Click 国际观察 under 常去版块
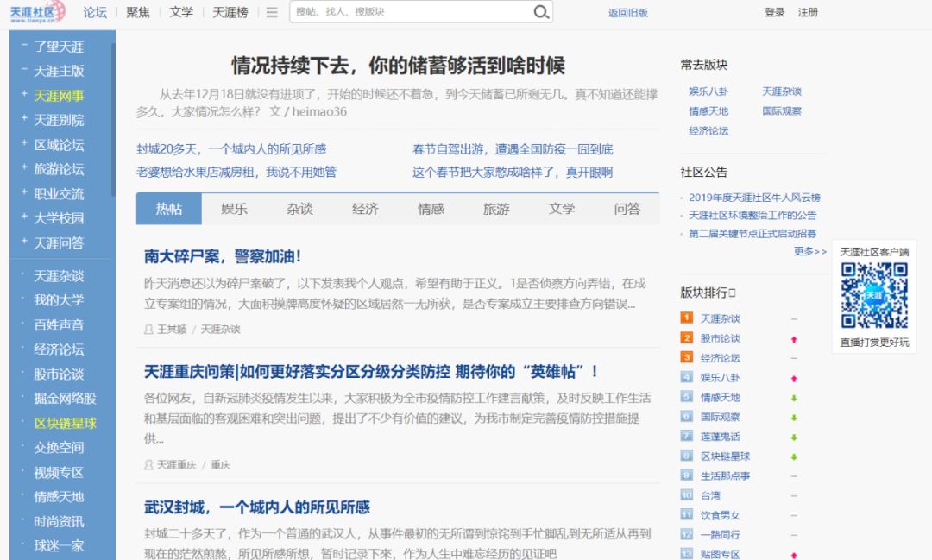The width and height of the screenshot is (932, 560). point(782,111)
